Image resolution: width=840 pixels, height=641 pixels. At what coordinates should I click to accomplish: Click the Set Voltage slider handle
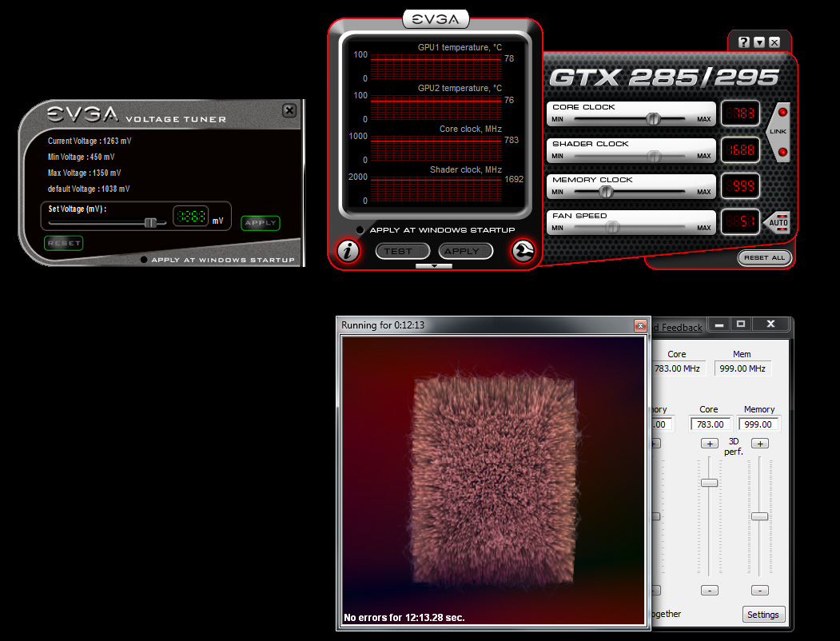pyautogui.click(x=150, y=222)
